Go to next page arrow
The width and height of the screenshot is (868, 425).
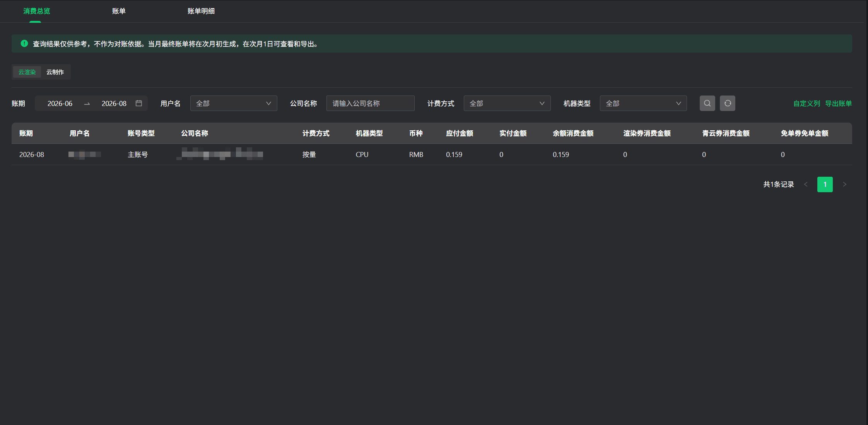[x=844, y=184]
